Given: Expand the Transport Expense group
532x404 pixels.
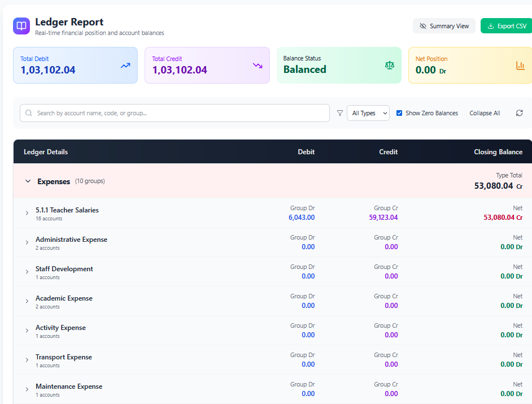Looking at the screenshot, I should pyautogui.click(x=27, y=360).
